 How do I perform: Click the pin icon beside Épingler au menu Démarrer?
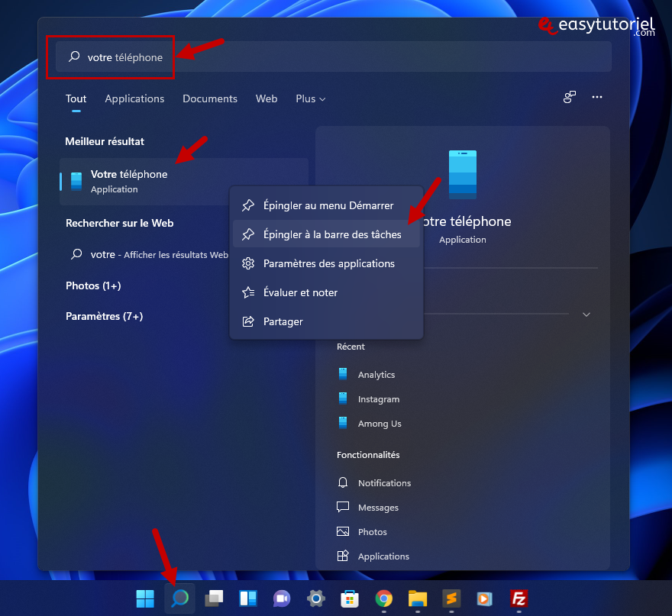point(248,205)
